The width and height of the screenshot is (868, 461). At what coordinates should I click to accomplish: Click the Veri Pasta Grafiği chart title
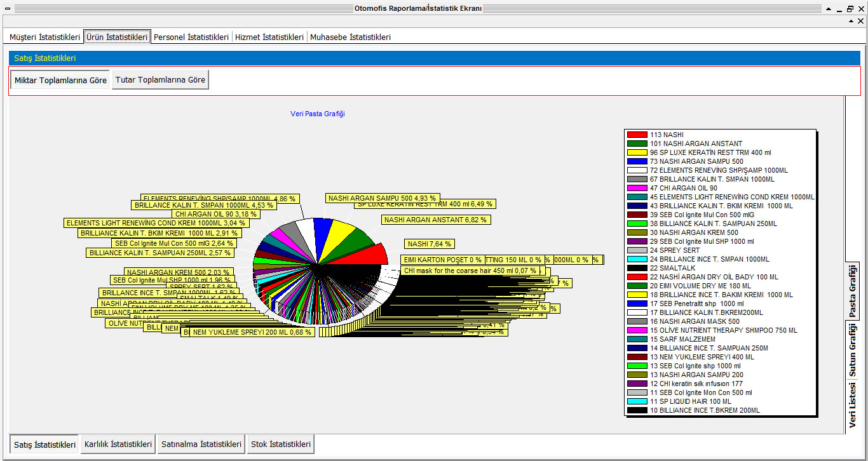[x=318, y=114]
